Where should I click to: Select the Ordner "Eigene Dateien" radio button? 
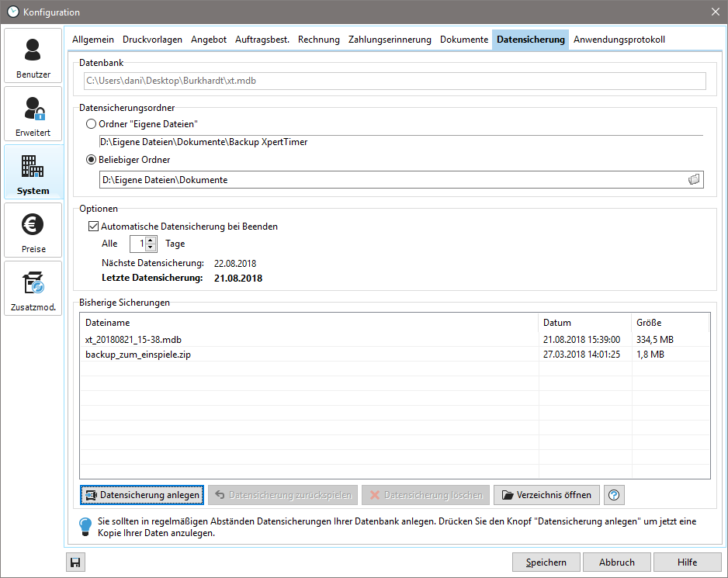tap(91, 123)
